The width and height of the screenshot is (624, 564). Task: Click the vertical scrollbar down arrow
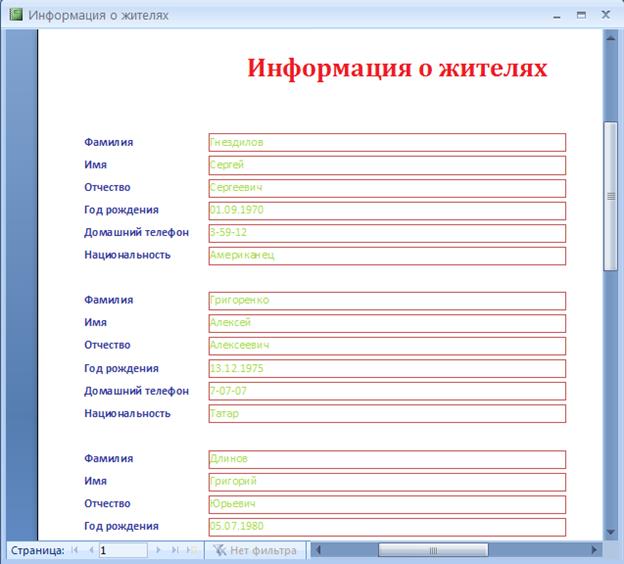611,531
